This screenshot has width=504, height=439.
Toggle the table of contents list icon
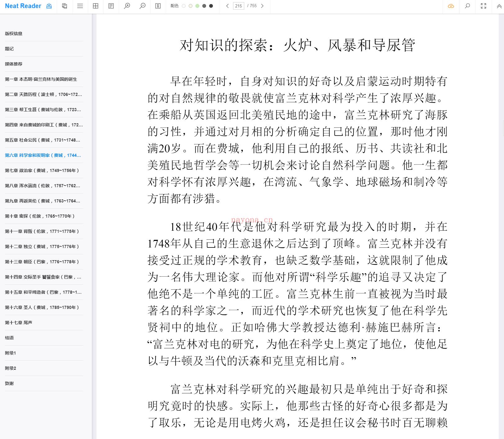[x=80, y=6]
